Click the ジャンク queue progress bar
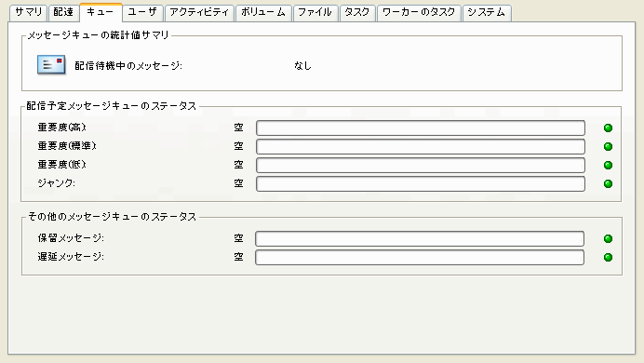This screenshot has width=644, height=363. [x=421, y=183]
